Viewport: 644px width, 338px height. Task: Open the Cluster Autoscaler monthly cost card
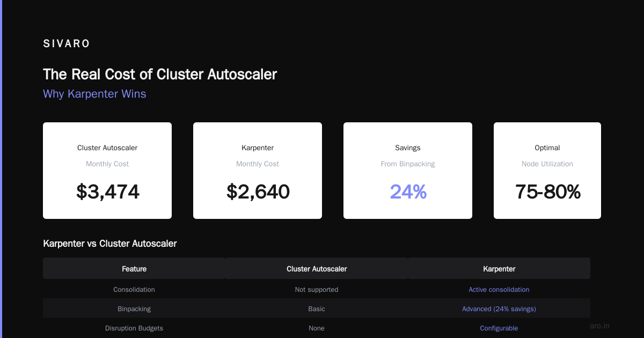[107, 171]
